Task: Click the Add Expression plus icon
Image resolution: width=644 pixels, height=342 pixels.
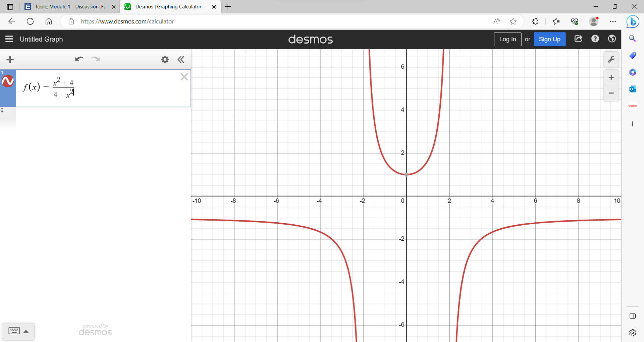Action: tap(10, 59)
